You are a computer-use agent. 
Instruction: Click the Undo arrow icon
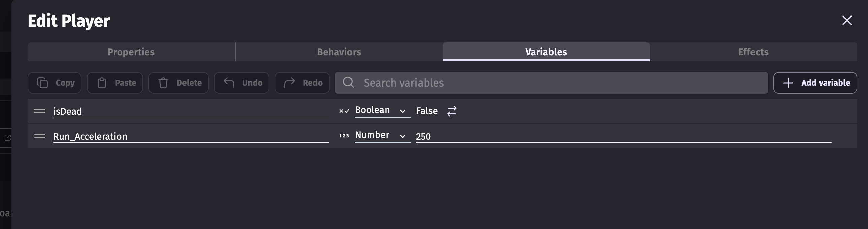(x=229, y=83)
